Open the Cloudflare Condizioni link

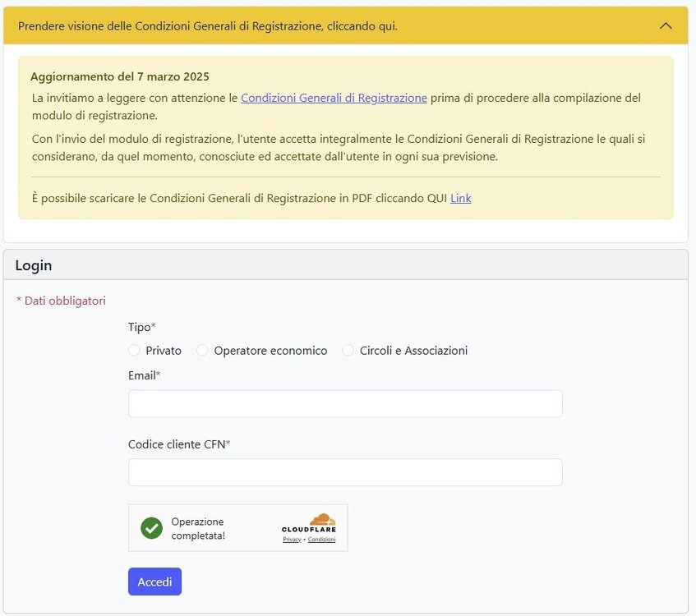point(321,540)
